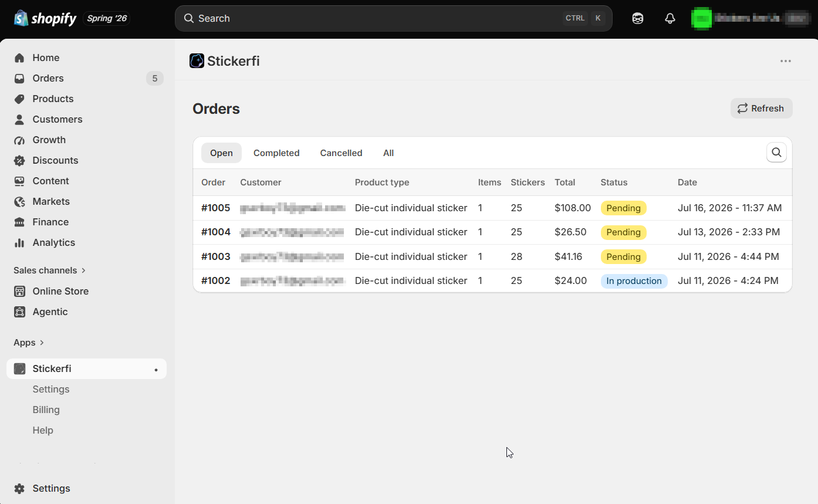The width and height of the screenshot is (818, 504).
Task: Click the Pending status of order #1005
Action: pos(623,208)
